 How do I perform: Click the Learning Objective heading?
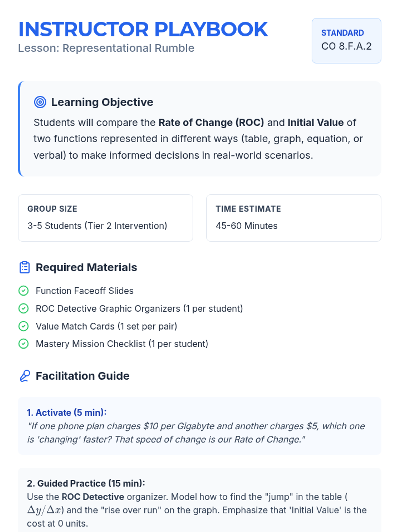[x=102, y=102]
